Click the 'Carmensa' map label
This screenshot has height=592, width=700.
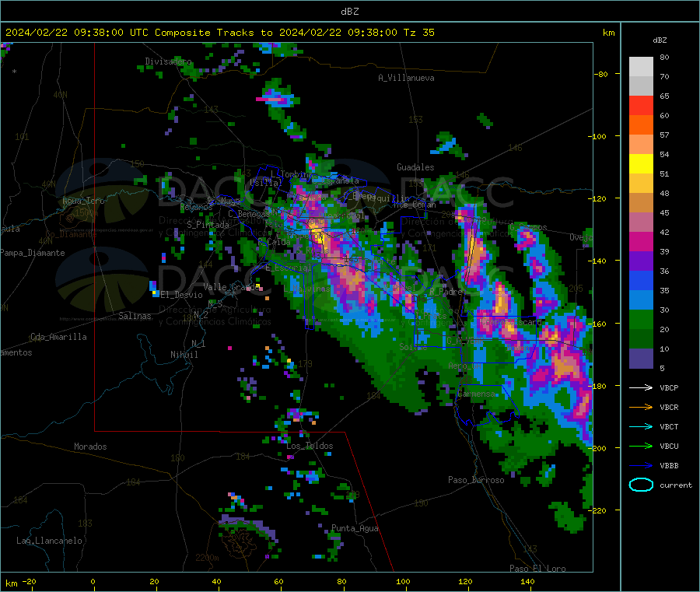click(x=476, y=394)
